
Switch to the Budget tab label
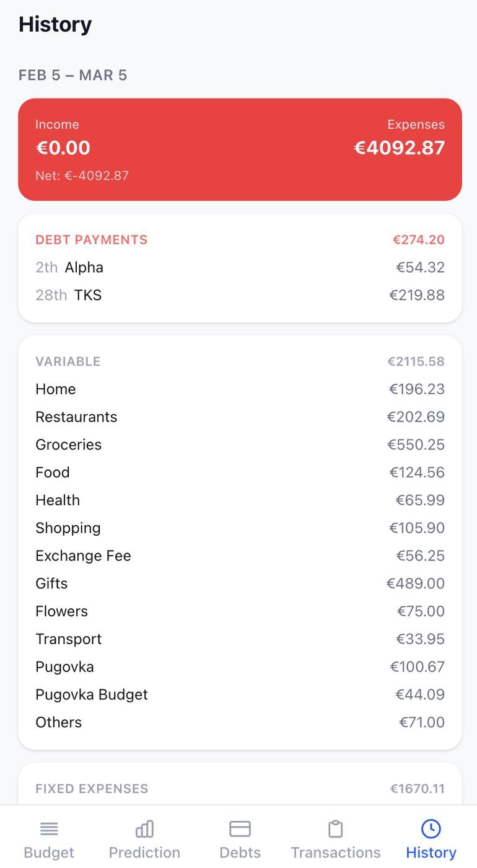49,852
